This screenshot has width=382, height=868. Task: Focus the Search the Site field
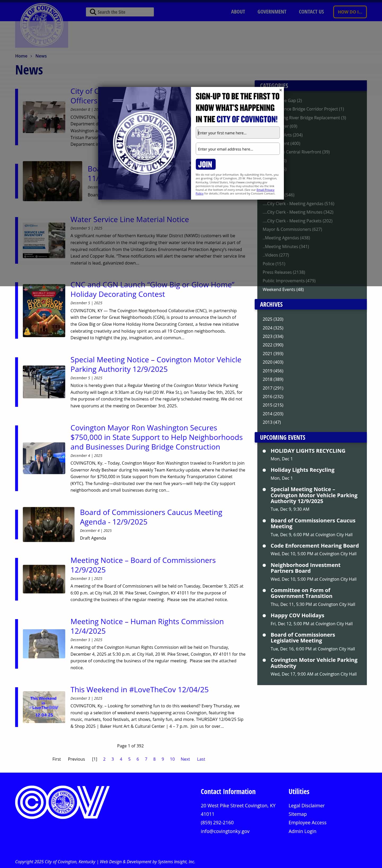point(120,12)
